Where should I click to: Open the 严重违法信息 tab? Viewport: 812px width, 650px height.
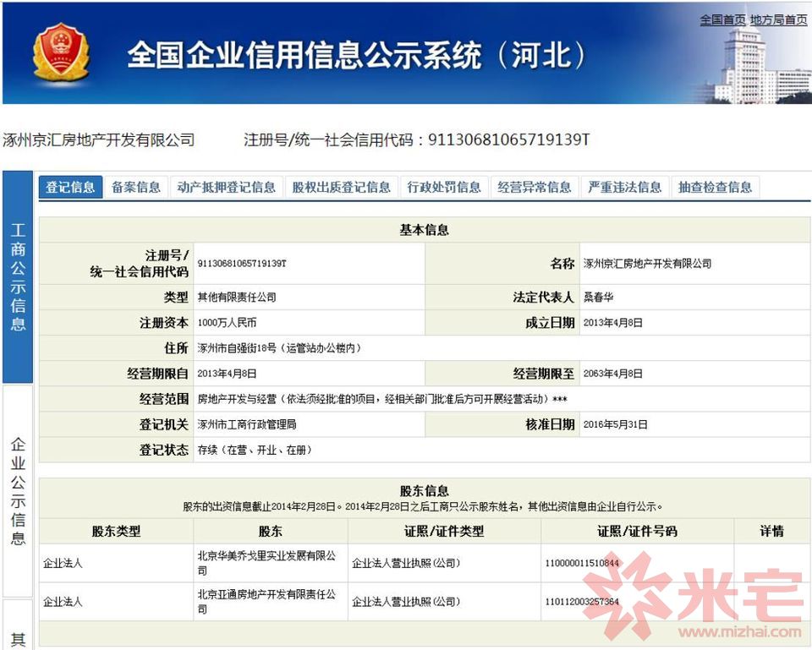click(x=624, y=187)
